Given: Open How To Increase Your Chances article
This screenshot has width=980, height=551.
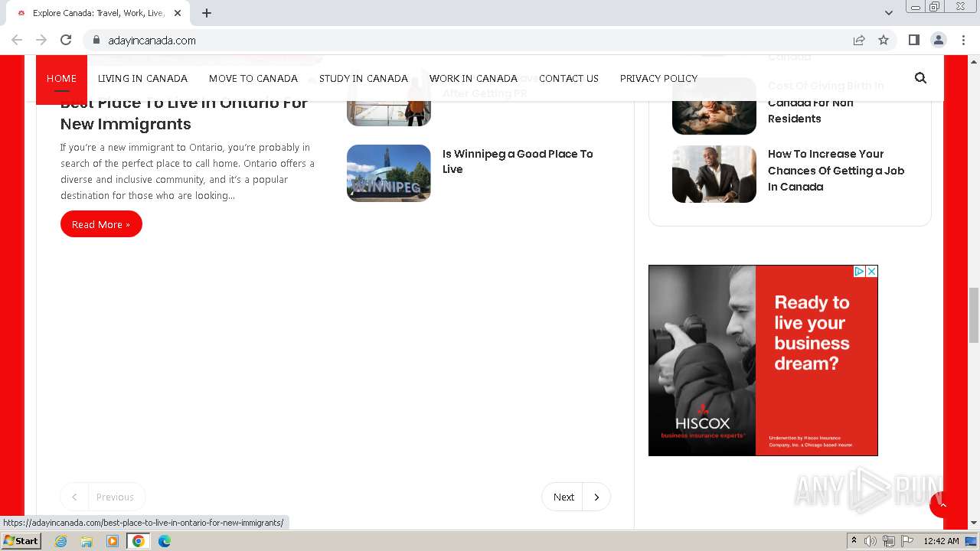Looking at the screenshot, I should point(836,170).
